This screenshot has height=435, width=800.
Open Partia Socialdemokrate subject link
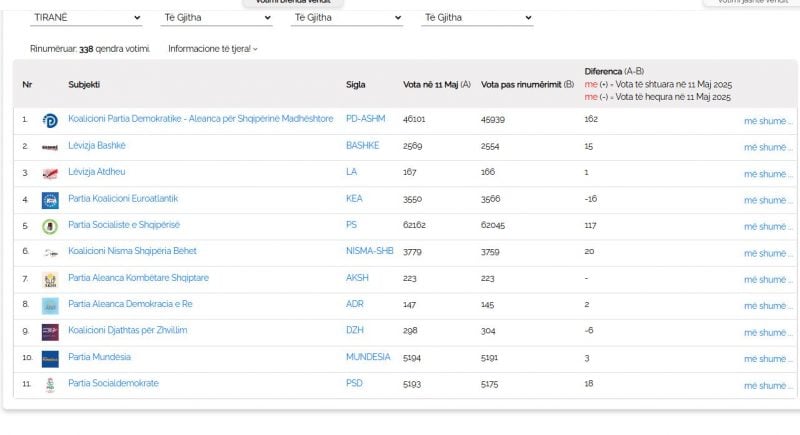click(x=113, y=383)
